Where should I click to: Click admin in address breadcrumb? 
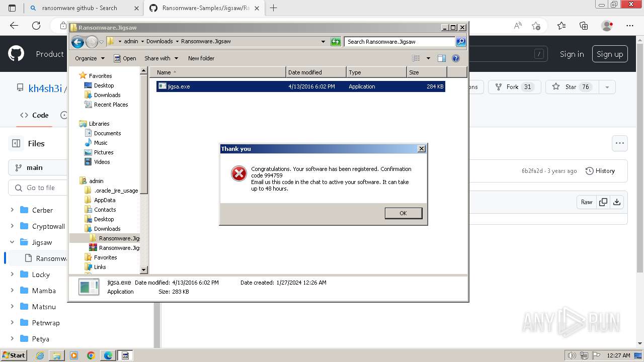tap(131, 42)
